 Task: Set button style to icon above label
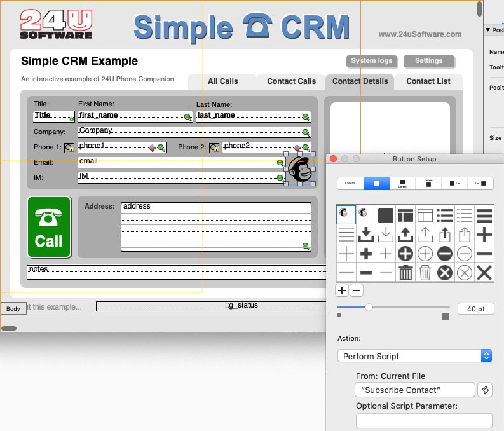402,183
